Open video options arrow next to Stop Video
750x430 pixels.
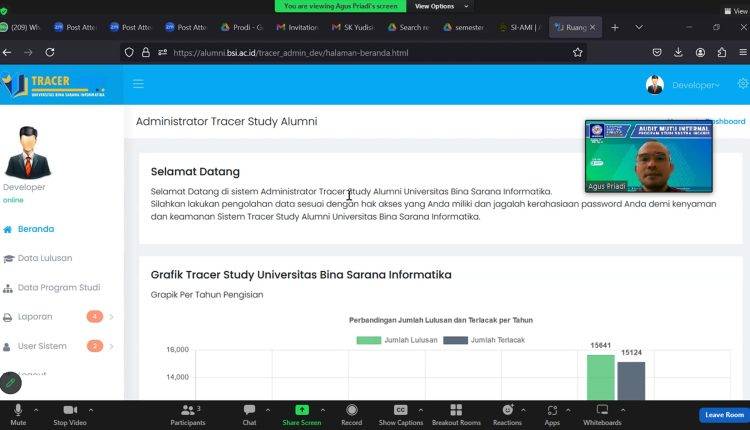(91, 410)
